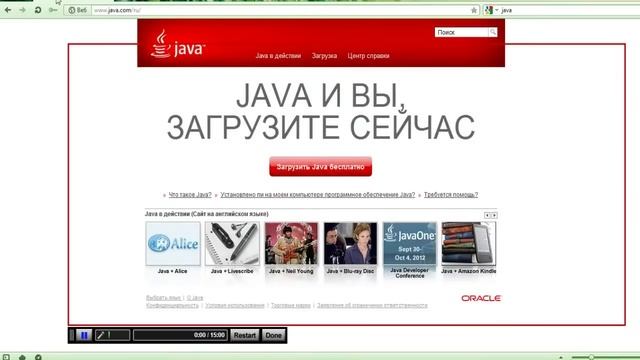
Task: Click the magnifier icon beside Поиск
Action: click(493, 32)
